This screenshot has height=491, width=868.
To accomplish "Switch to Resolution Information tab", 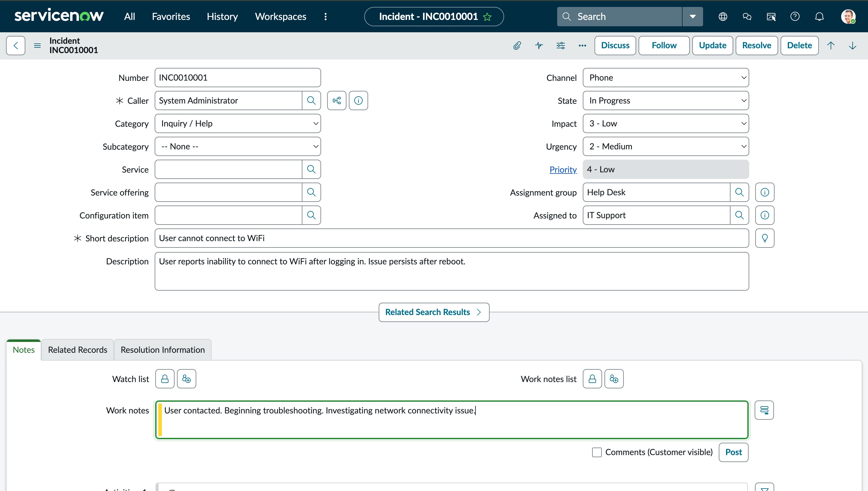I will 163,350.
